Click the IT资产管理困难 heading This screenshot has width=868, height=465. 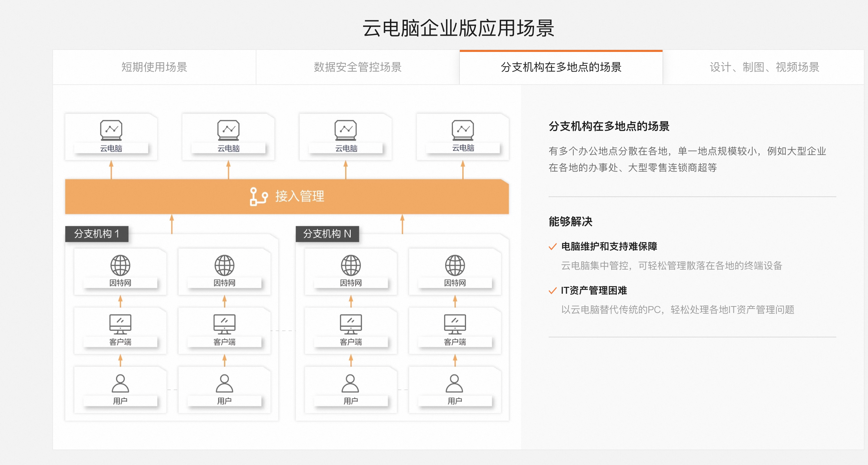(x=594, y=290)
